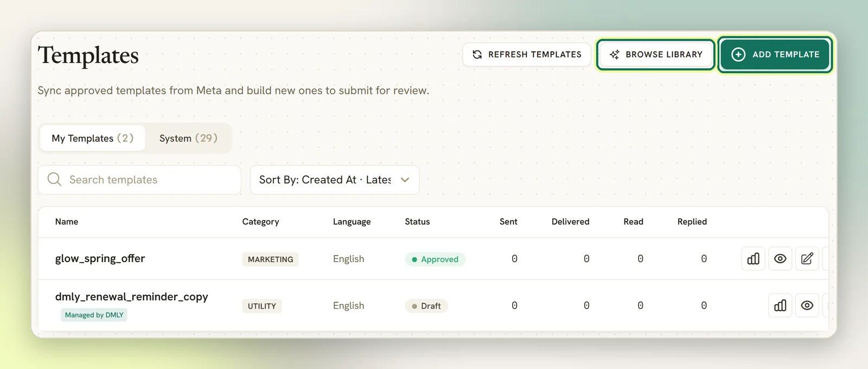Click the UTILITY category badge
868x369 pixels.
[x=261, y=306]
